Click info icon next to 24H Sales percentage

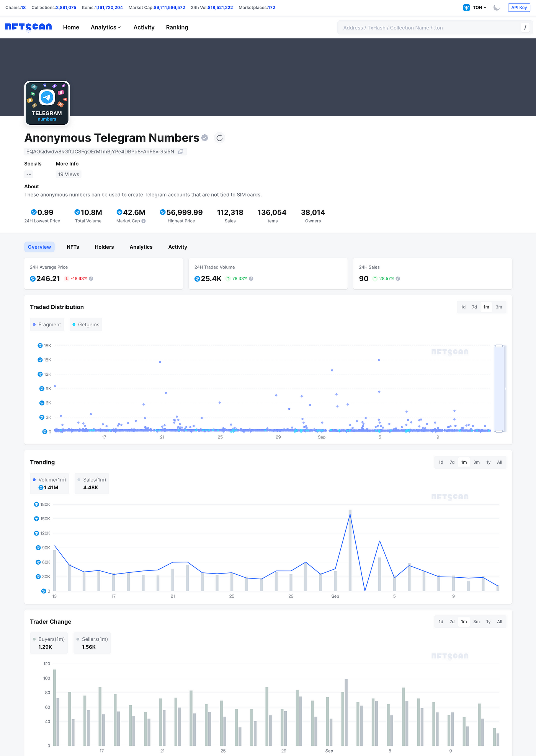[x=398, y=279]
